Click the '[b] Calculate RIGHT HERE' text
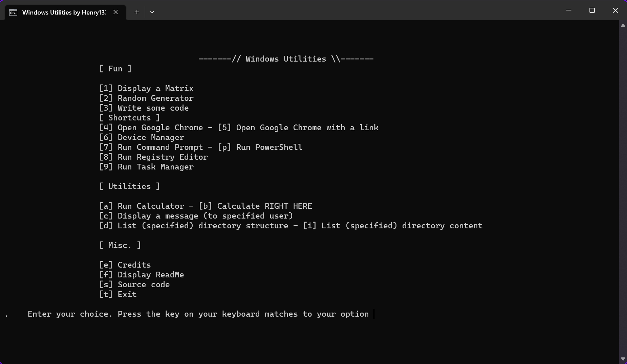Image resolution: width=627 pixels, height=364 pixels. 255,206
